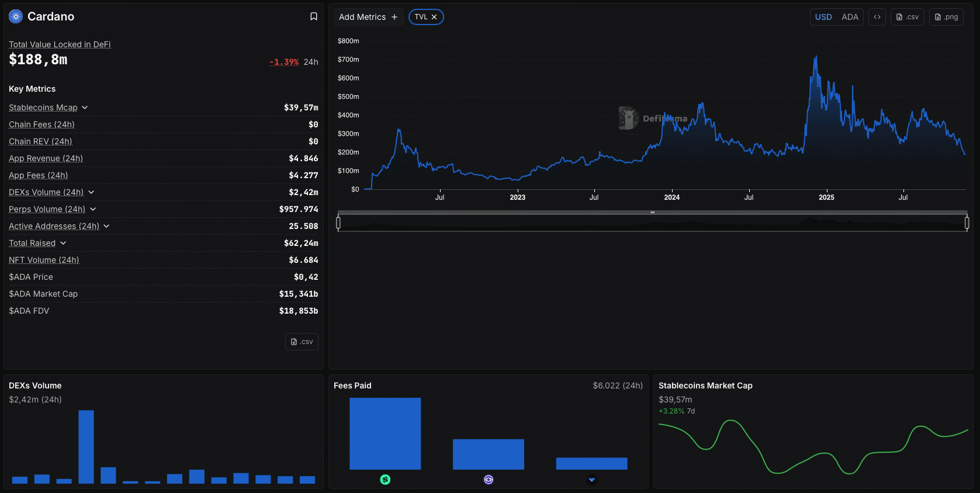Viewport: 980px width, 493px height.
Task: Click the Cardano logo icon
Action: (x=16, y=16)
